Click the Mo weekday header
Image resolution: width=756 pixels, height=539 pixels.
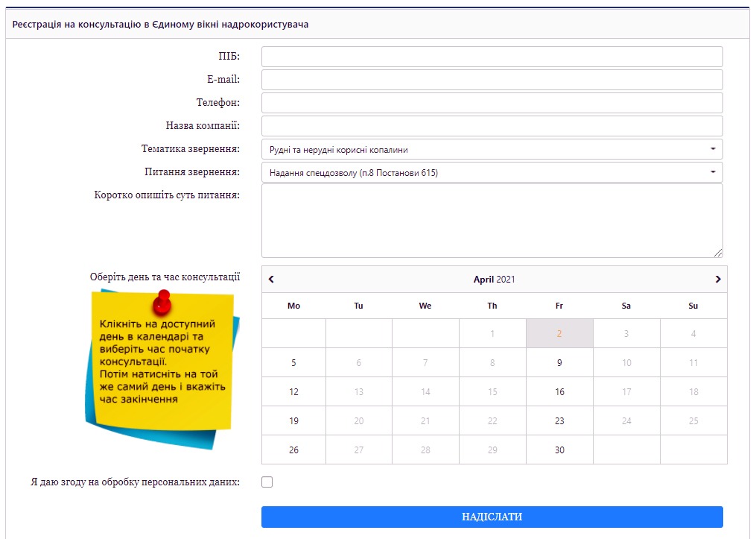pos(293,306)
